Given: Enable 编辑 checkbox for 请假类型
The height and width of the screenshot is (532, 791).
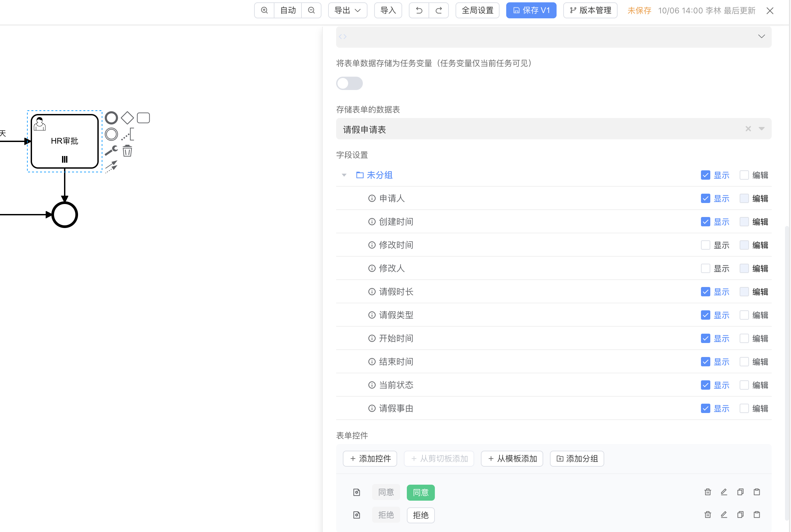Looking at the screenshot, I should point(744,315).
